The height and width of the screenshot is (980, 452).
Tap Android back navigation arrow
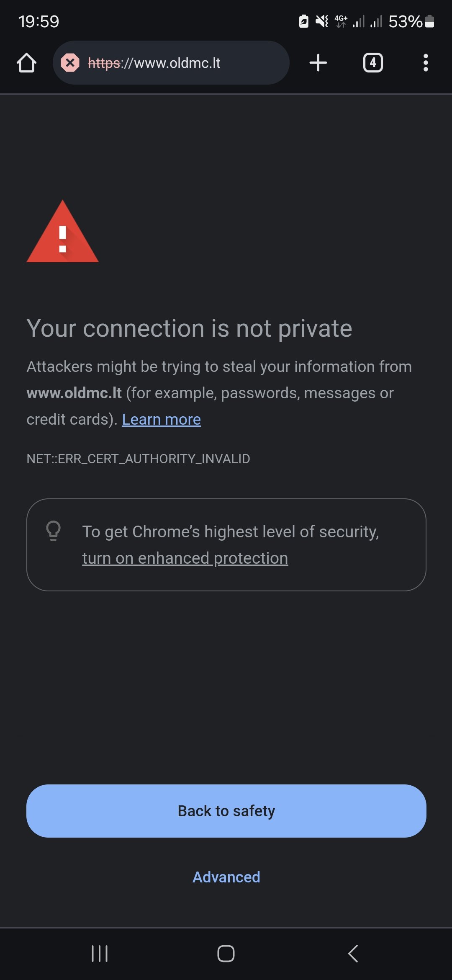pyautogui.click(x=353, y=954)
